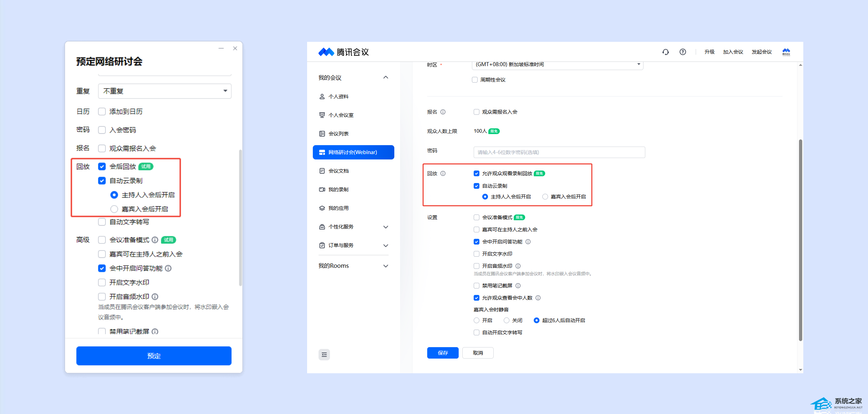The height and width of the screenshot is (414, 868).
Task: Open the 重复 dropdown showing 不重复
Action: pos(164,91)
